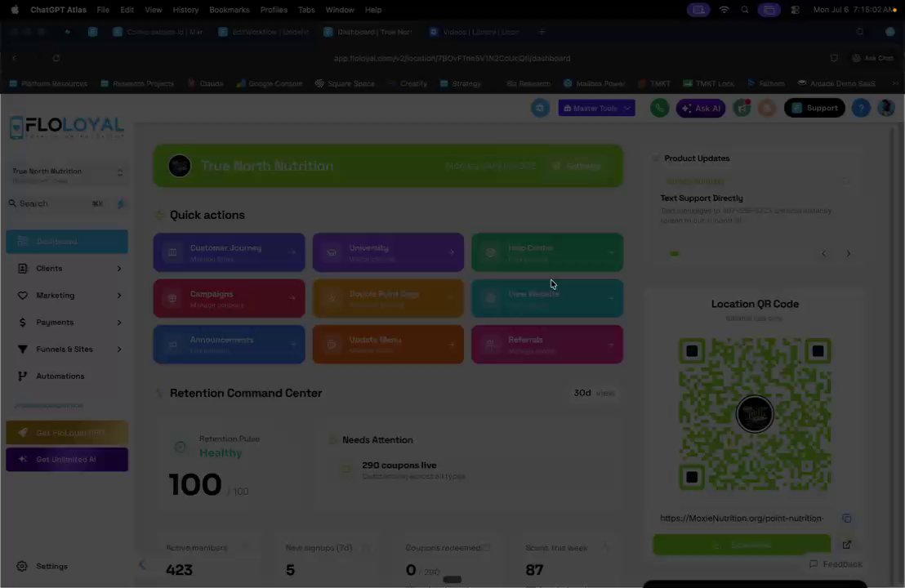Expand the Marketing sidebar chevron
The height and width of the screenshot is (588, 905).
119,296
